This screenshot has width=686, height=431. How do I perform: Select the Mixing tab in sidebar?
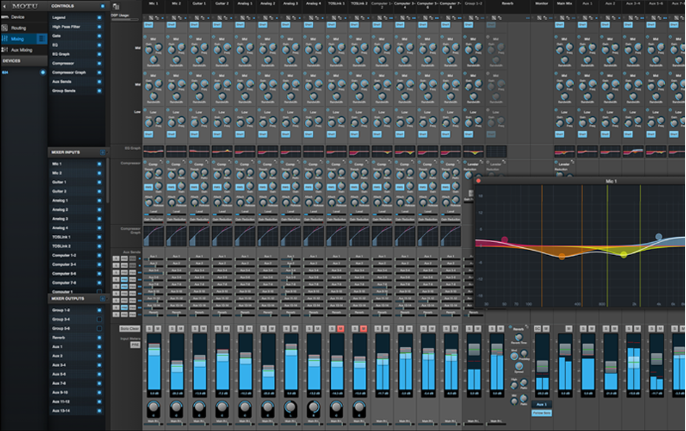(19, 39)
